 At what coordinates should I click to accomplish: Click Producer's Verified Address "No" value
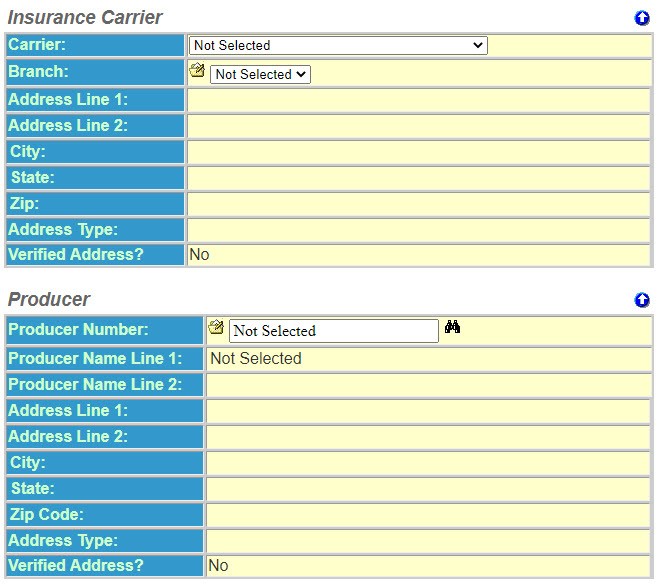click(x=218, y=566)
